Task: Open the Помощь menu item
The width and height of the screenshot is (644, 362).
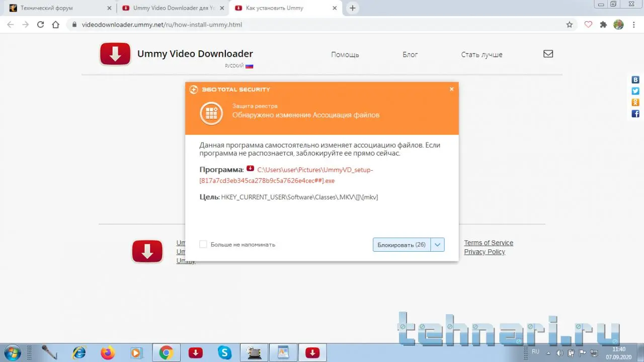Action: (345, 54)
